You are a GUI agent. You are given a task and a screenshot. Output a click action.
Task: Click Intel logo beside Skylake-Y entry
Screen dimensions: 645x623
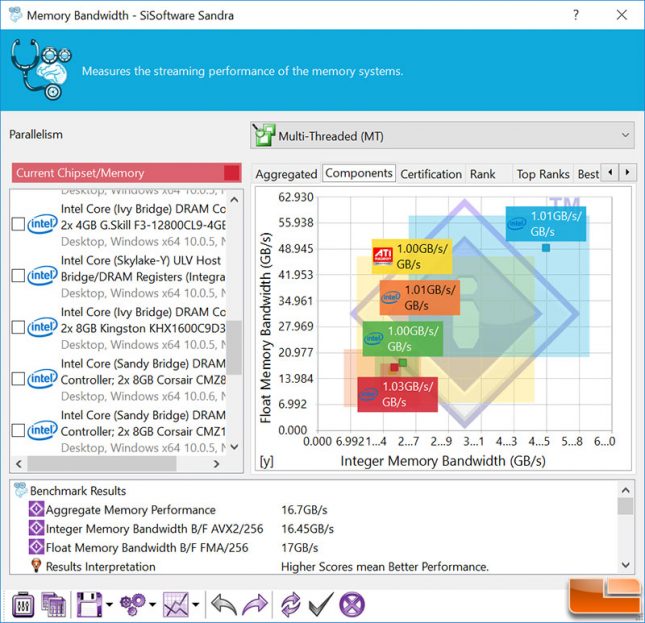click(42, 276)
